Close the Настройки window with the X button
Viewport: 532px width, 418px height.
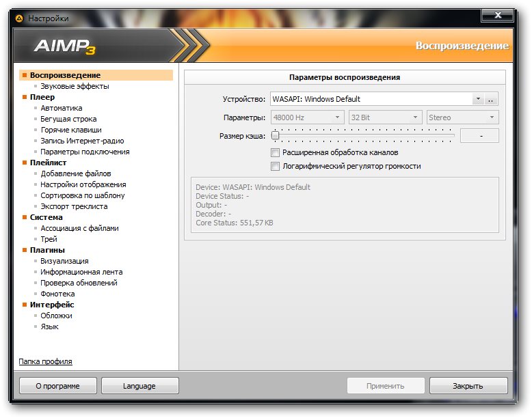pyautogui.click(x=498, y=15)
